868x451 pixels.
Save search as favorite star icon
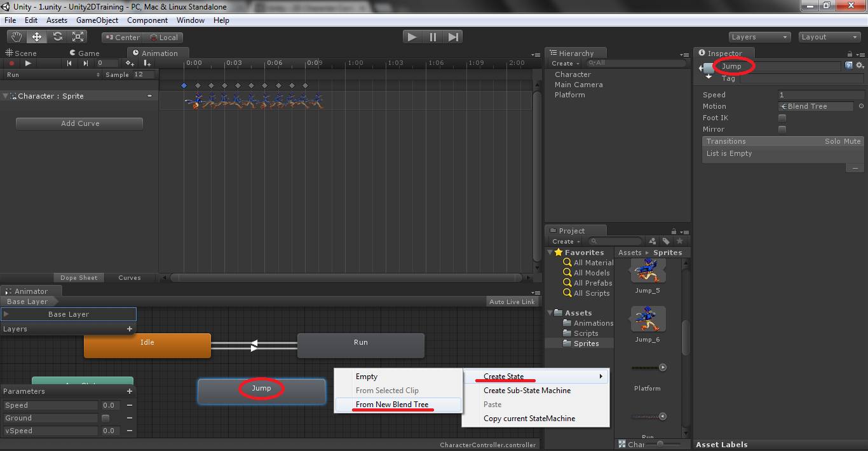pyautogui.click(x=680, y=241)
